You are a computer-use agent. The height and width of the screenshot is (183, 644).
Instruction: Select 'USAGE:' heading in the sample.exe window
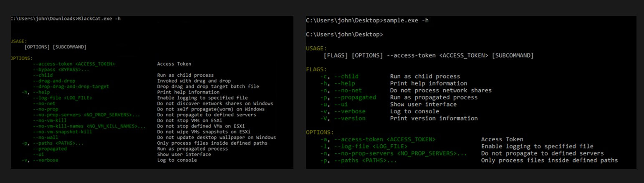[316, 48]
